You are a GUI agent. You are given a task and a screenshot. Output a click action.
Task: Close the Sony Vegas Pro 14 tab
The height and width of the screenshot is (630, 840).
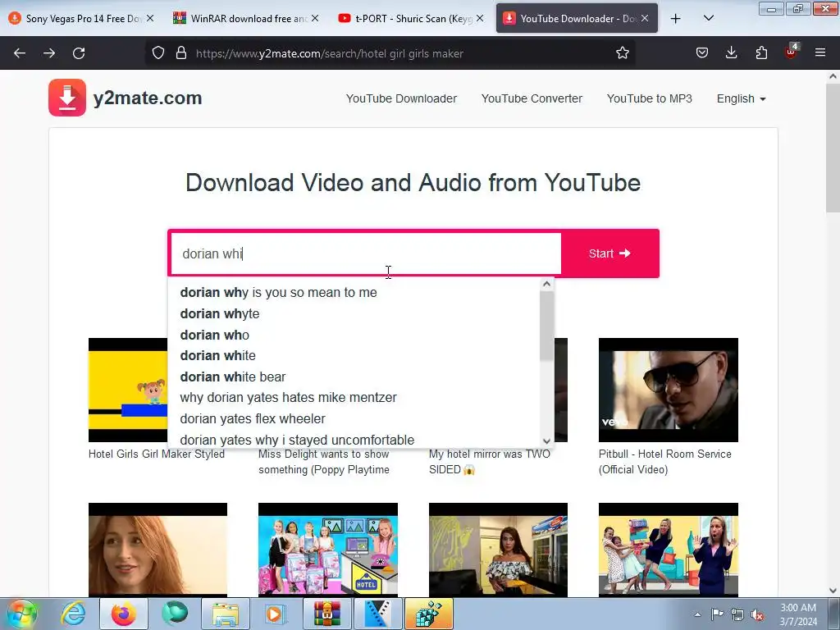click(x=150, y=18)
